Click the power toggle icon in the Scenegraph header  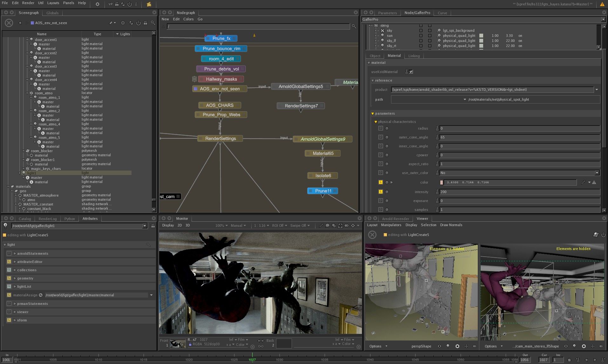[x=138, y=23]
